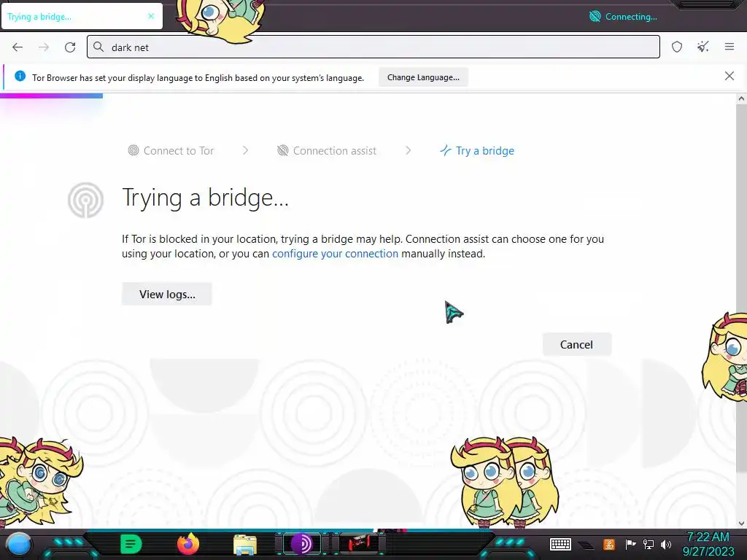Image resolution: width=747 pixels, height=560 pixels.
Task: Click the search magnifier in address bar
Action: pyautogui.click(x=98, y=47)
